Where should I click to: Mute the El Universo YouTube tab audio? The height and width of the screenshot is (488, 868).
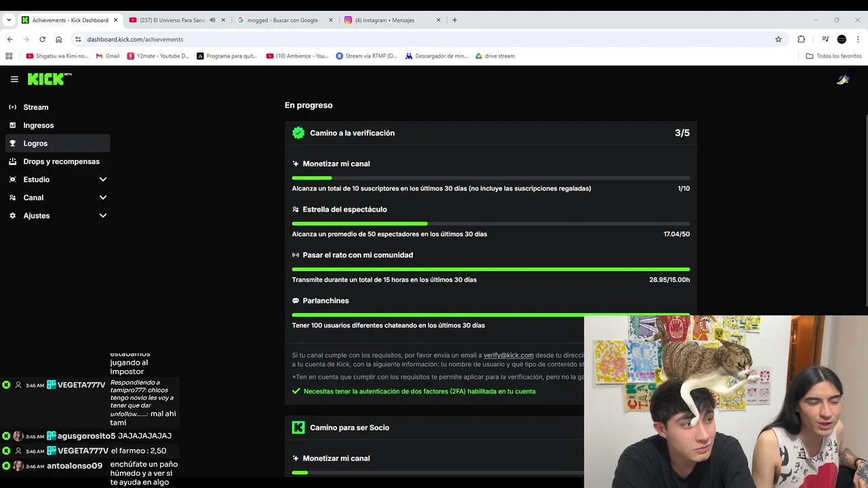(x=212, y=20)
